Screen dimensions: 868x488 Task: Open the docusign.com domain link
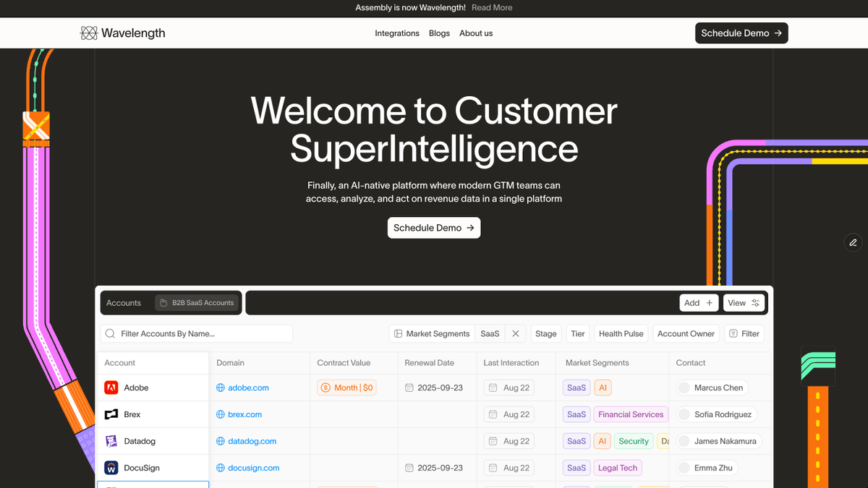(253, 468)
